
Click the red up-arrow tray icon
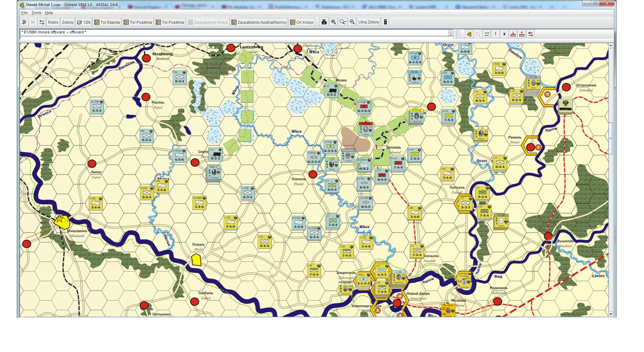coord(522,34)
